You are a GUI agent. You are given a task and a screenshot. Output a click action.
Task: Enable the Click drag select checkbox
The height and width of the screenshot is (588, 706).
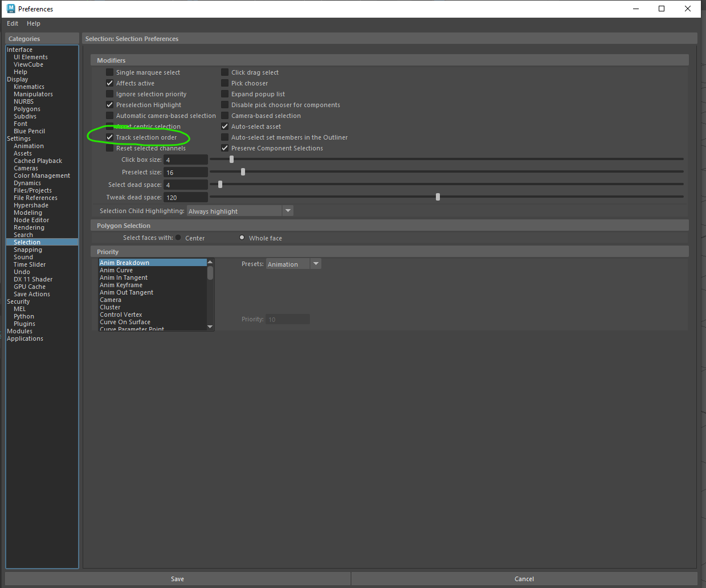pyautogui.click(x=225, y=72)
